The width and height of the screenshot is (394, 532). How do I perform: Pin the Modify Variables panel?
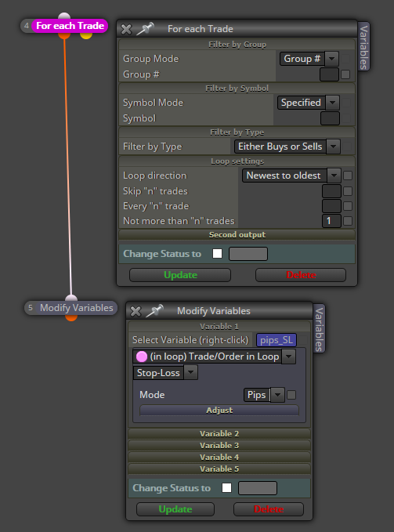coord(154,310)
